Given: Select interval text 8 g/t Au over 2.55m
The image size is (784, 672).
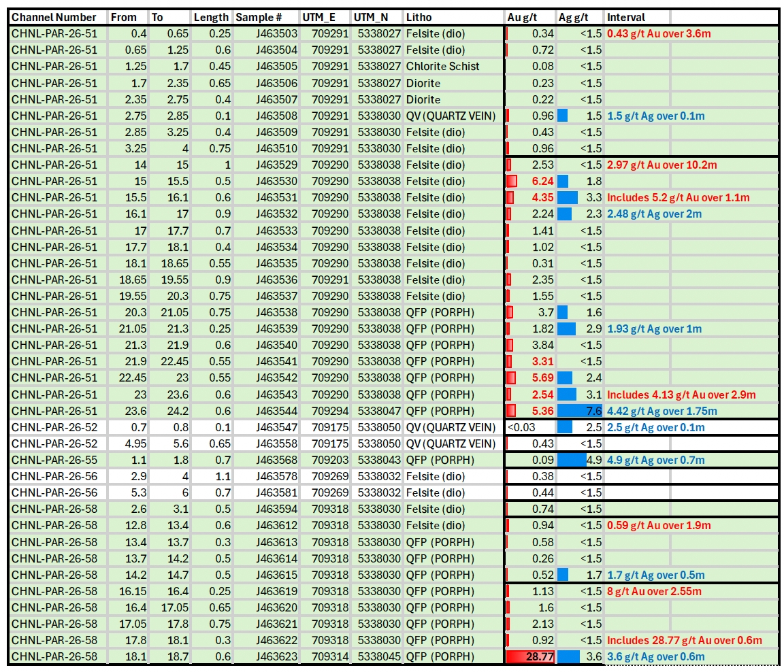Looking at the screenshot, I should tap(654, 592).
